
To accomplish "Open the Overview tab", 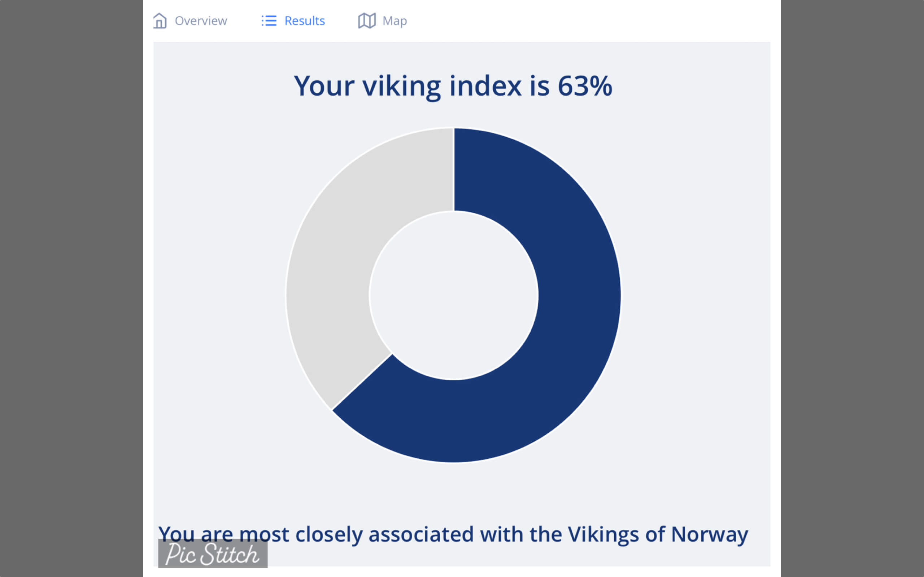I will click(200, 21).
